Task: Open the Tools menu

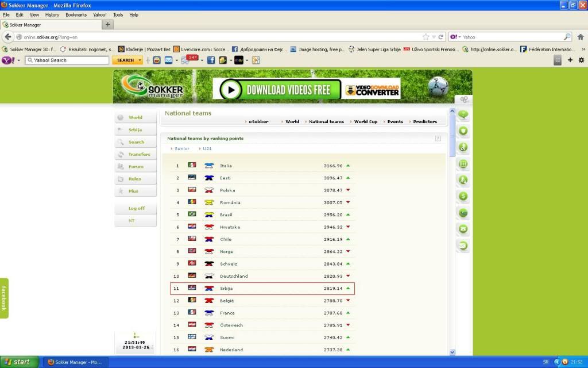Action: (118, 14)
